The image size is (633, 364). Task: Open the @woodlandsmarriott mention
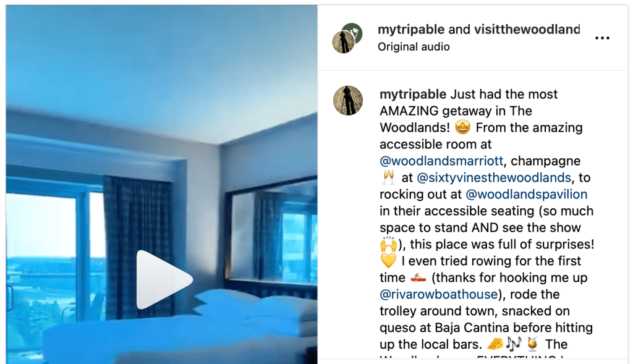[441, 161]
